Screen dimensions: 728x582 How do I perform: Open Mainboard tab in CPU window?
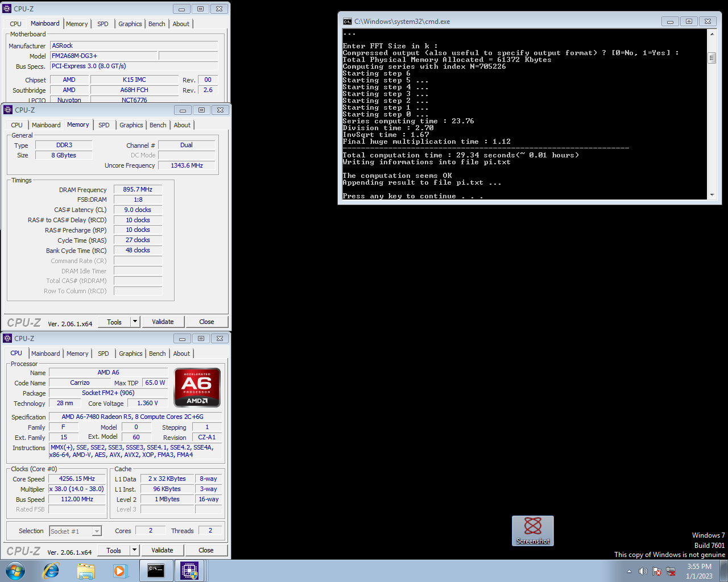point(45,354)
